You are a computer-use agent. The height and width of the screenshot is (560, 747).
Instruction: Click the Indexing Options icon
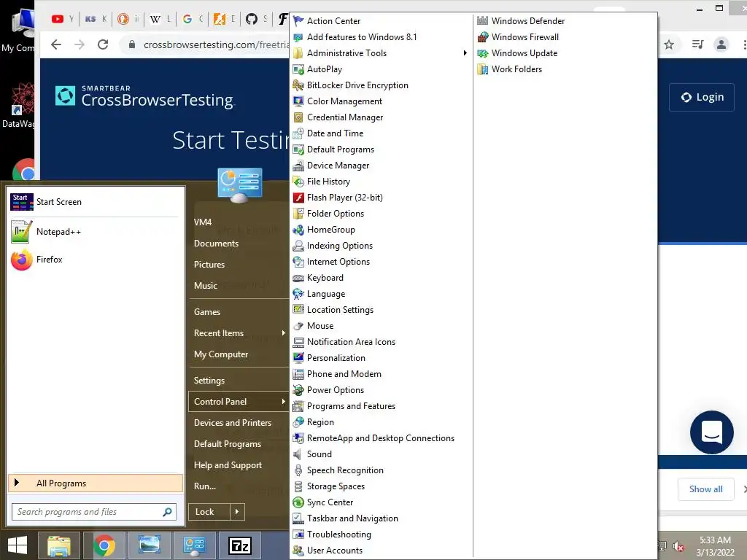pos(298,246)
